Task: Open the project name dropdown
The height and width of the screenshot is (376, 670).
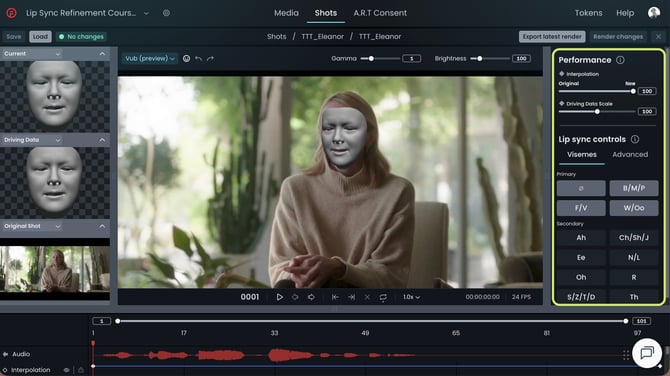Action: tap(146, 13)
